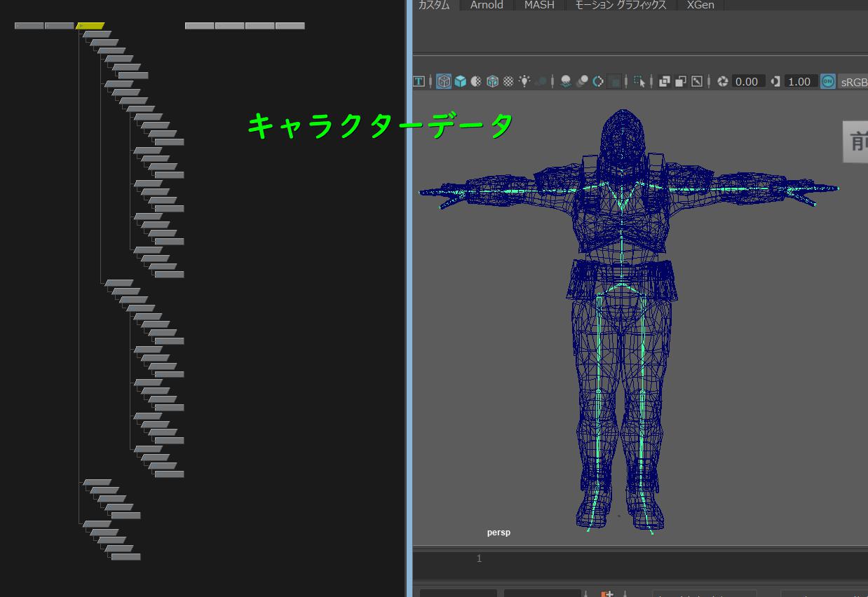Toggle depth of field icon

(x=615, y=81)
